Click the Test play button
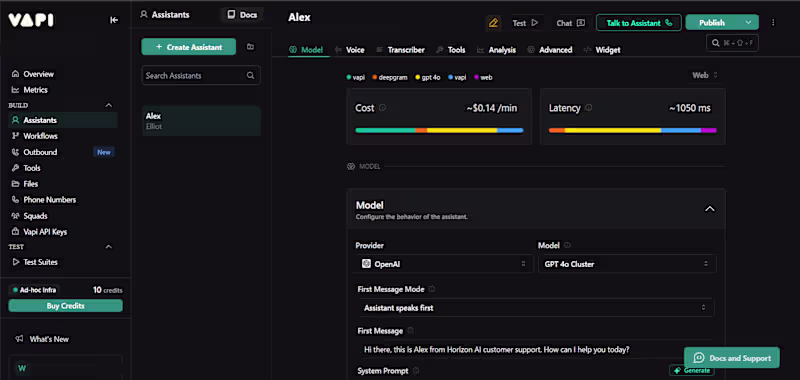The width and height of the screenshot is (800, 380). click(x=526, y=23)
